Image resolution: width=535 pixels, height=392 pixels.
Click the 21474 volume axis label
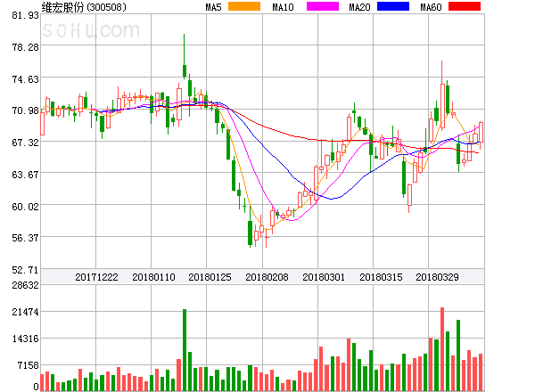25,312
